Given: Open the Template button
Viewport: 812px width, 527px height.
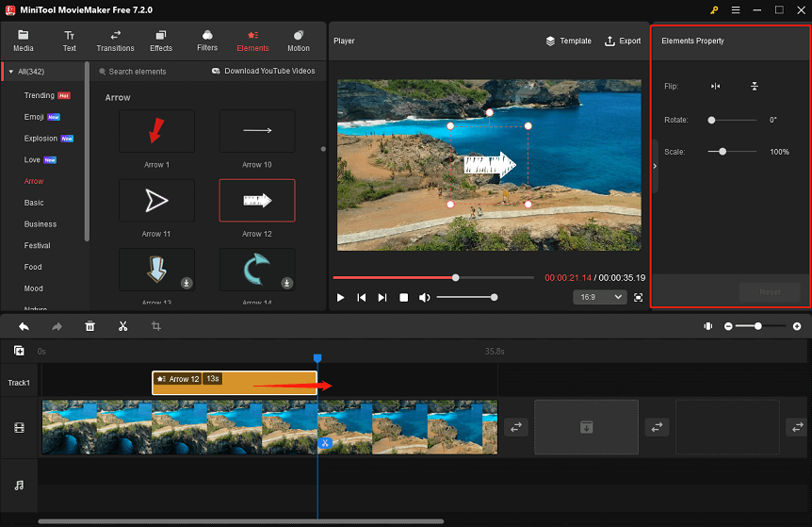Looking at the screenshot, I should coord(568,41).
